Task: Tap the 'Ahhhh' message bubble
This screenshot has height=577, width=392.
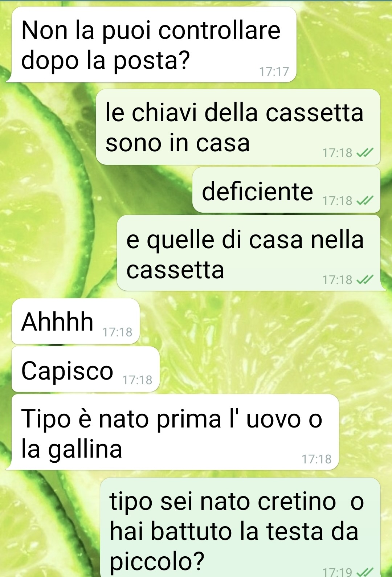Action: coord(75,321)
